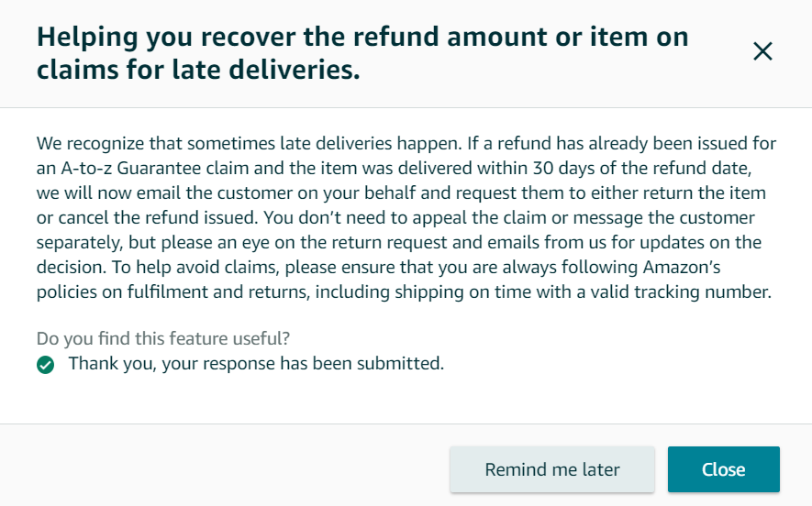Click the word 'Amazon's' in the body text
Image resolution: width=812 pixels, height=506 pixels.
click(682, 268)
